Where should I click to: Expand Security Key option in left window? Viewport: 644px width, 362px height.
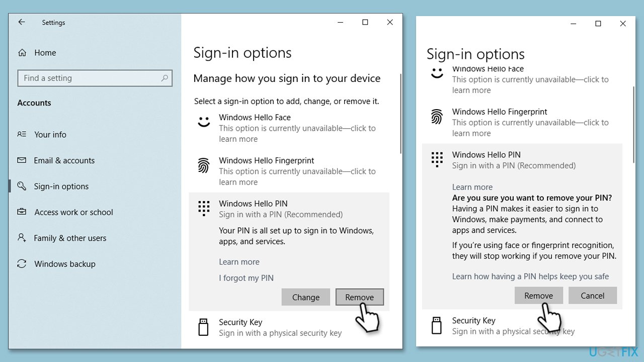coord(289,327)
